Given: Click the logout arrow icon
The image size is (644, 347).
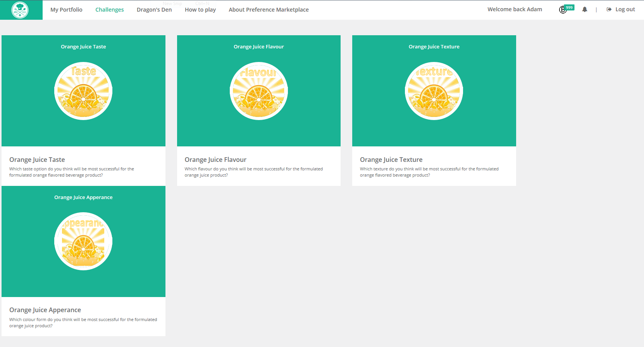Looking at the screenshot, I should pos(609,10).
